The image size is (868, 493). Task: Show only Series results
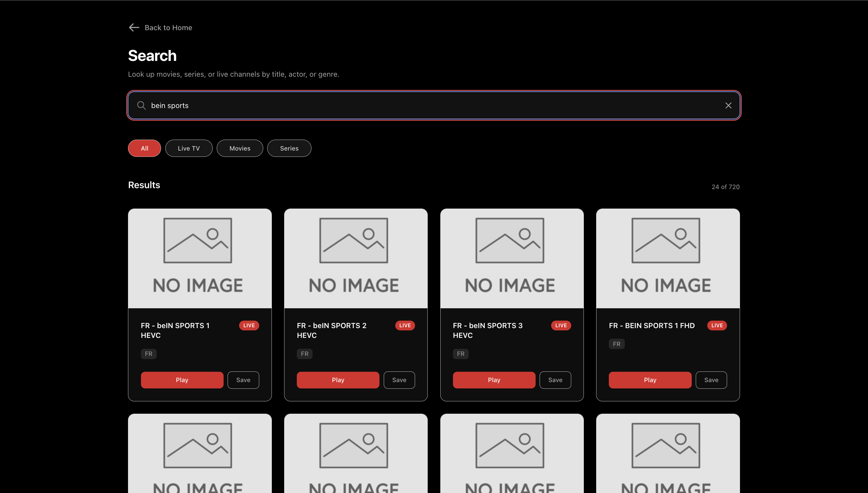pos(289,148)
